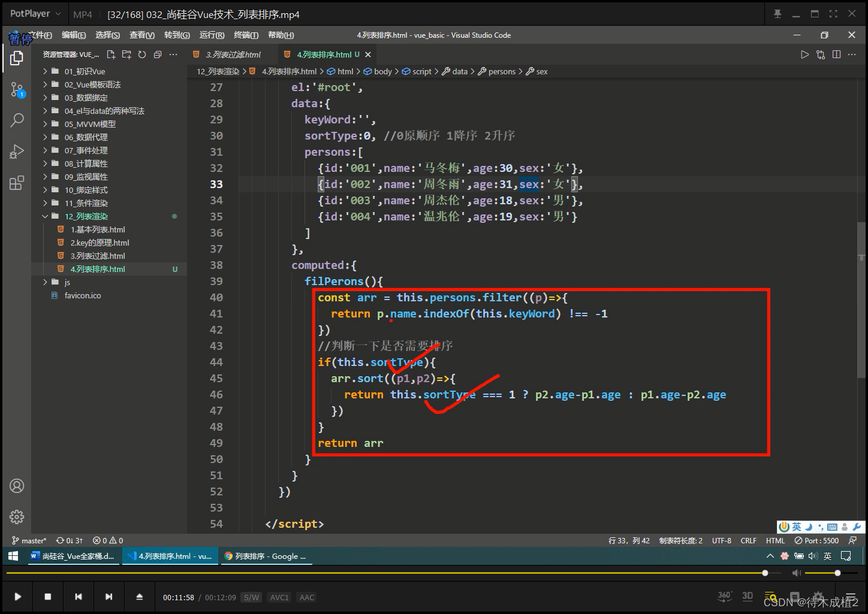Open the Explorer view in the activity bar
The height and width of the screenshot is (614, 868).
coord(17,58)
